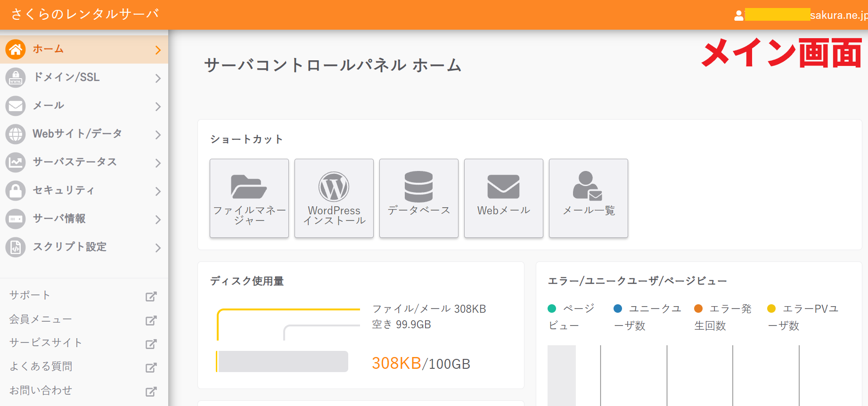
Task: Expand the ドメイン/SSL menu chevron
Action: (x=158, y=78)
